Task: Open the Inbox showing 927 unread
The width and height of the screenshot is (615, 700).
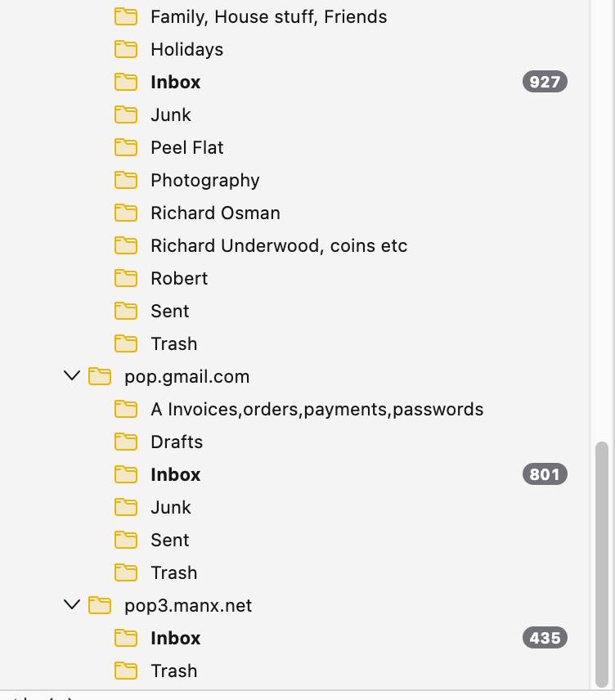Action: point(175,82)
